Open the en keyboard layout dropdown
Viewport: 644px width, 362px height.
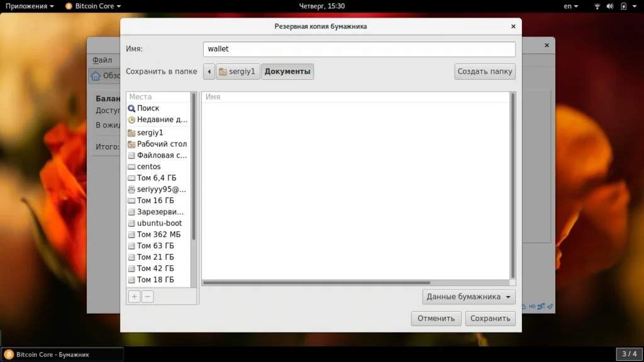(x=570, y=6)
